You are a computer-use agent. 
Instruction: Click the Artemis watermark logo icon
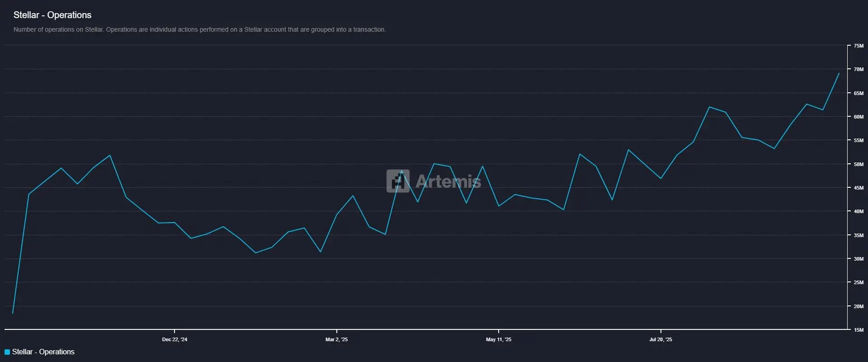coord(398,181)
